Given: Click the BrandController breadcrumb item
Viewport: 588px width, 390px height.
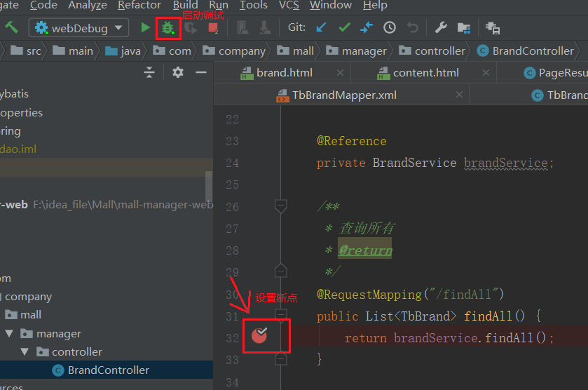Looking at the screenshot, I should (525, 51).
